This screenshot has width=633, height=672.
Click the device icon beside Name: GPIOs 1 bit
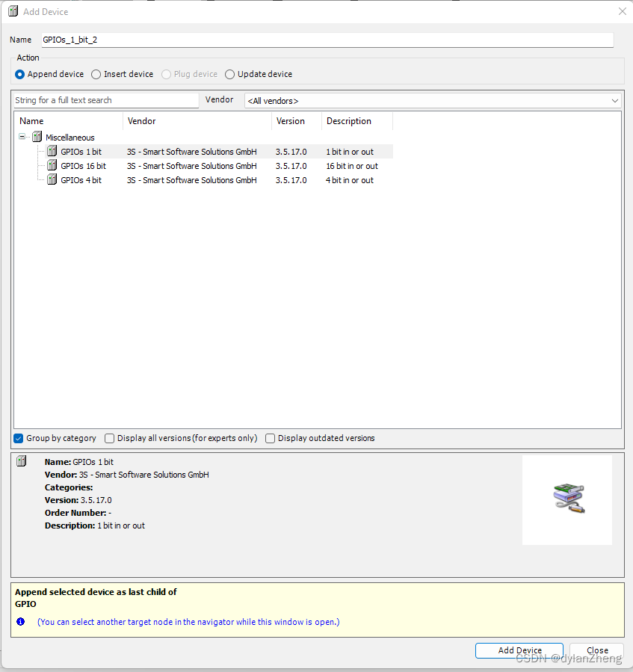[x=21, y=461]
